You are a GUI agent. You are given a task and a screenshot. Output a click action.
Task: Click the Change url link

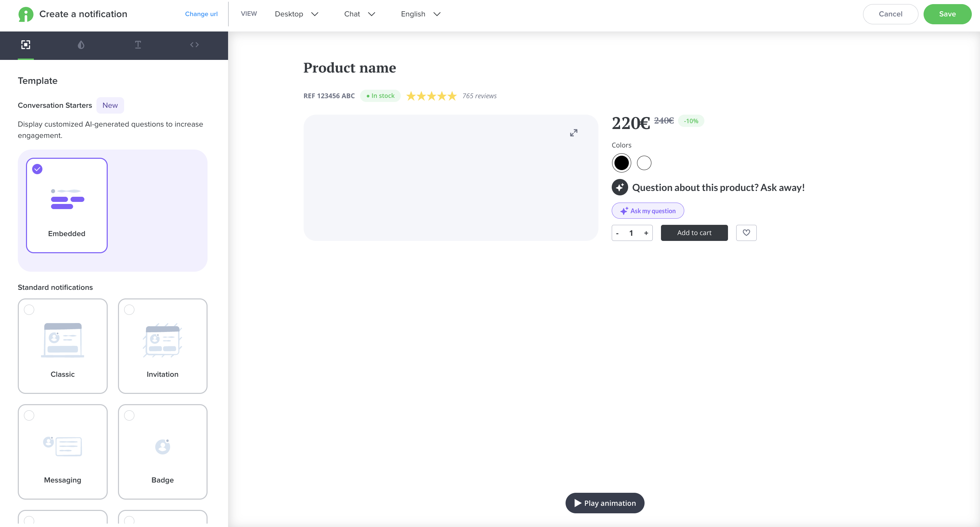coord(201,14)
